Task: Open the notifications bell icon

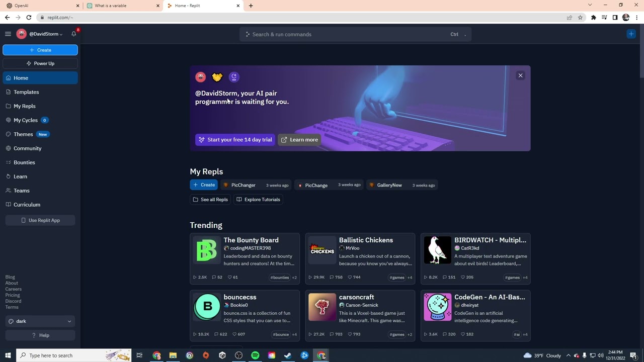Action: (x=74, y=34)
